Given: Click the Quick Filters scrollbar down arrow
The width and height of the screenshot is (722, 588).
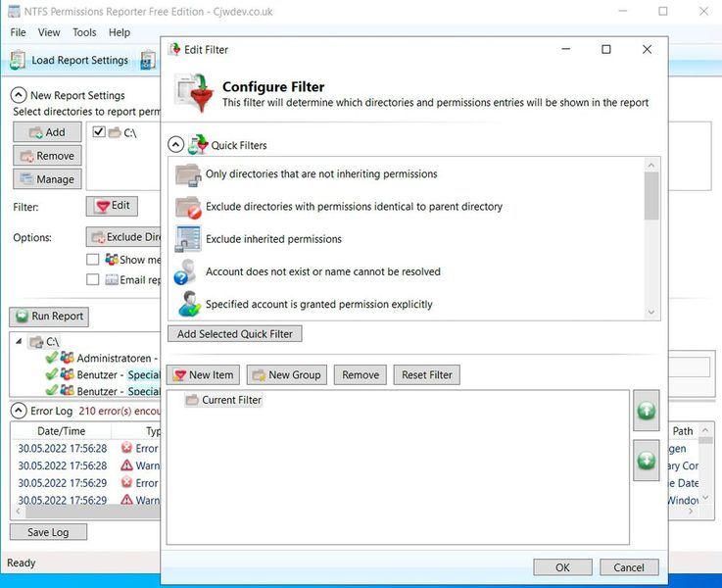Looking at the screenshot, I should [651, 312].
